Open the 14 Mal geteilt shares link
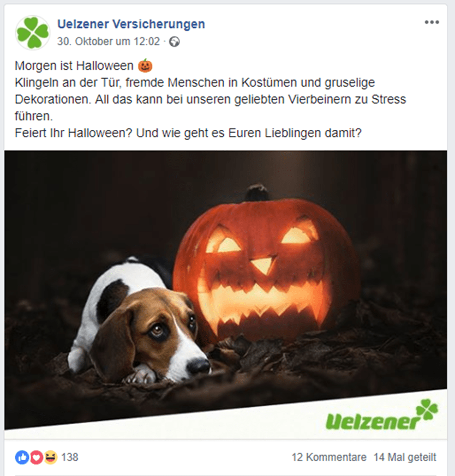Viewport: 455px width, 476px height. pos(405,457)
